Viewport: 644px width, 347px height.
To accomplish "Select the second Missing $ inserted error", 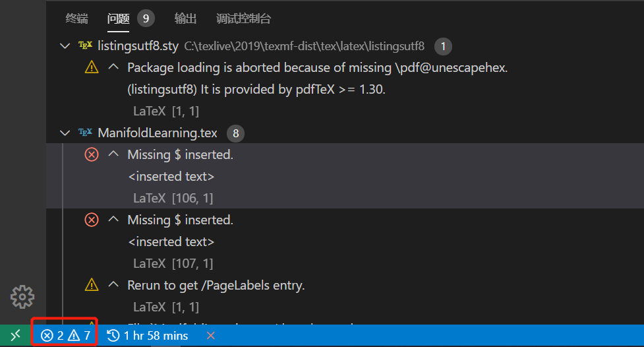I will pos(180,220).
